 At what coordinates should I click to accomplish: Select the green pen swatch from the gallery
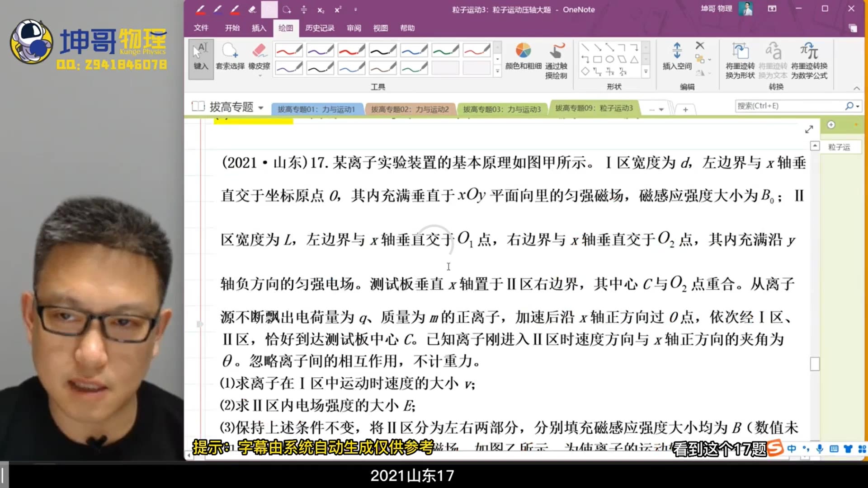(445, 50)
